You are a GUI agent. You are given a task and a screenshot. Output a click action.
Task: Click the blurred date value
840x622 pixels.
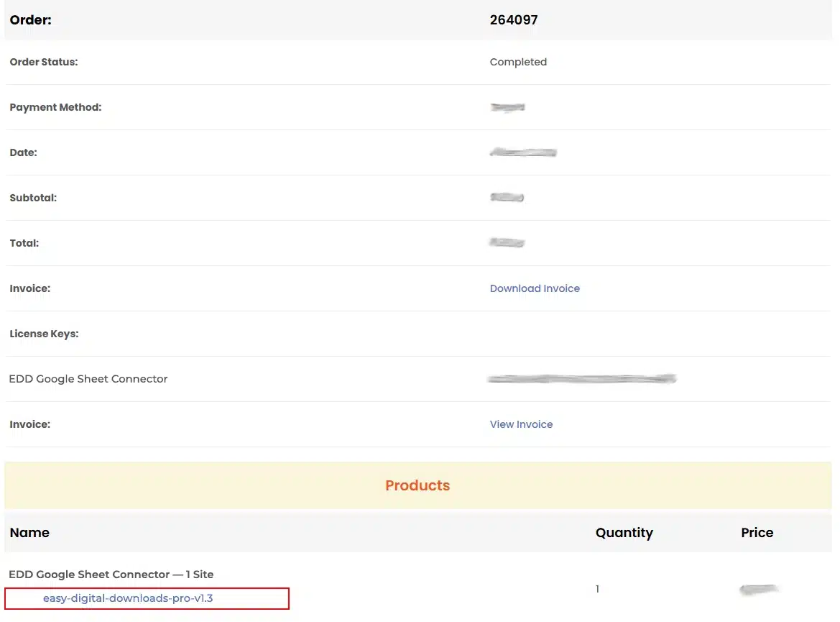point(523,152)
